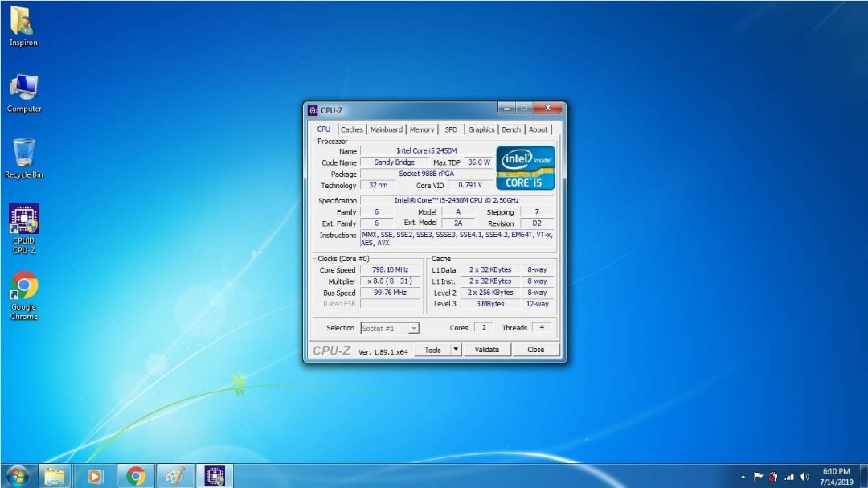Click the volume speaker tray icon
This screenshot has height=488, width=868.
804,476
